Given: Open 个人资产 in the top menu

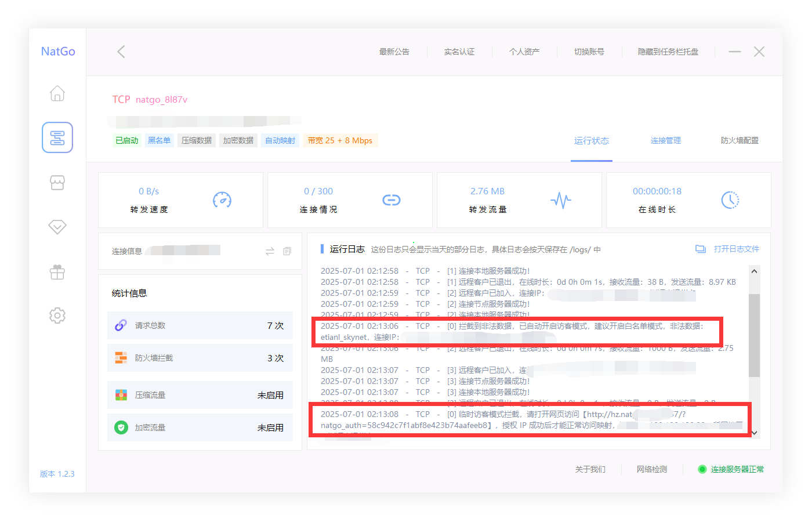Looking at the screenshot, I should (x=524, y=52).
